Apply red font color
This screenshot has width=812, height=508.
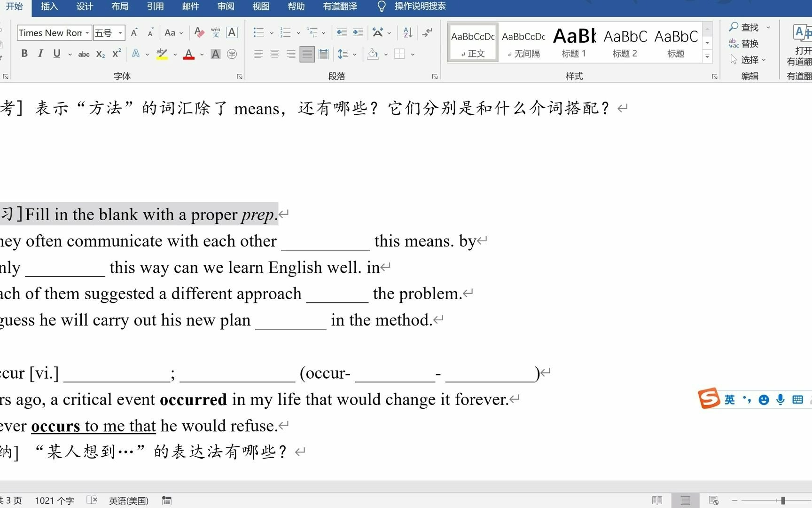point(189,54)
